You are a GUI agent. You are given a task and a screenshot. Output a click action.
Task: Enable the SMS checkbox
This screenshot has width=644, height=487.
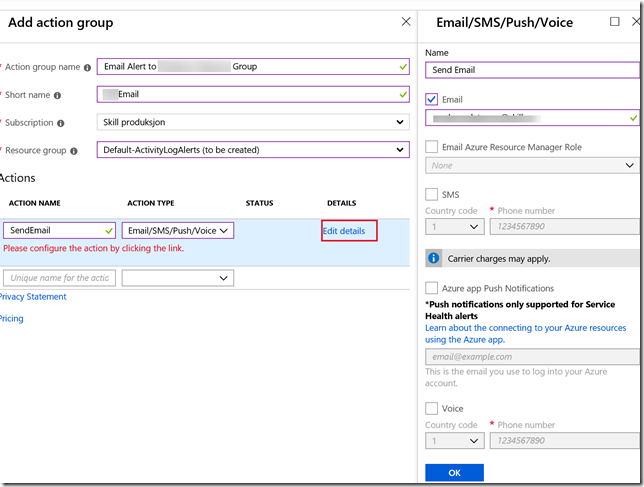click(x=431, y=194)
